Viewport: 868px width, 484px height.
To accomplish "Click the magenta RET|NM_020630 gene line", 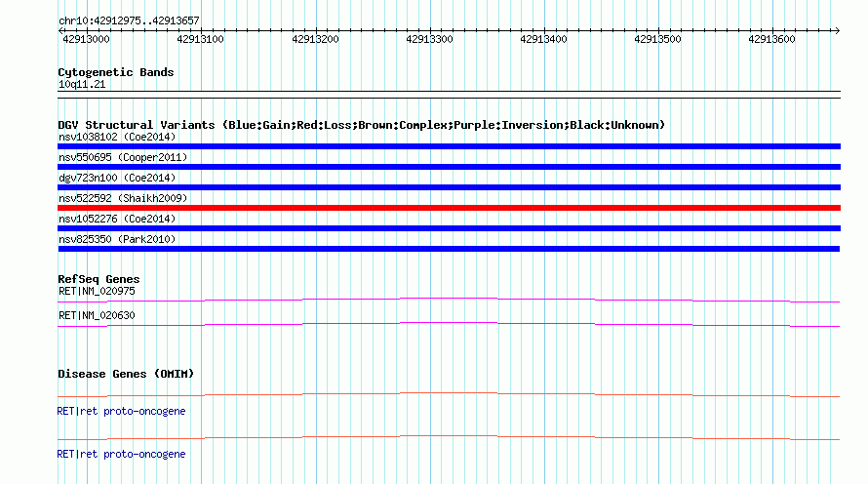I will tap(449, 324).
